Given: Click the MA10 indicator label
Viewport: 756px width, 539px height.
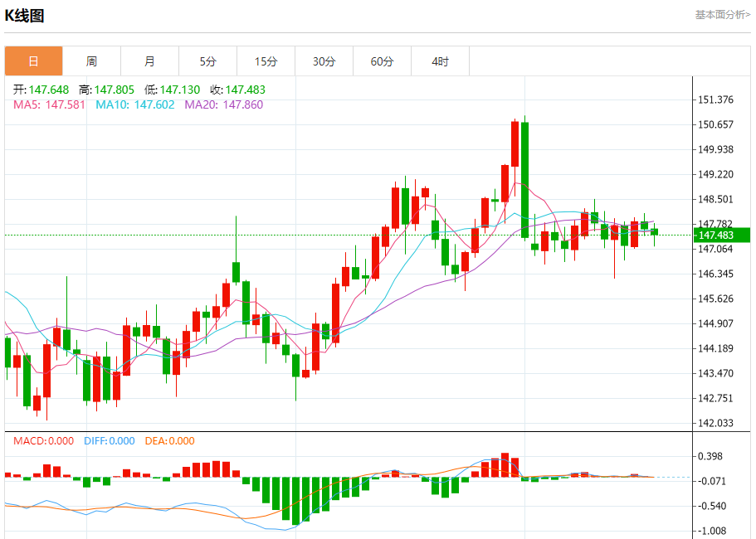Looking at the screenshot, I should tap(135, 104).
